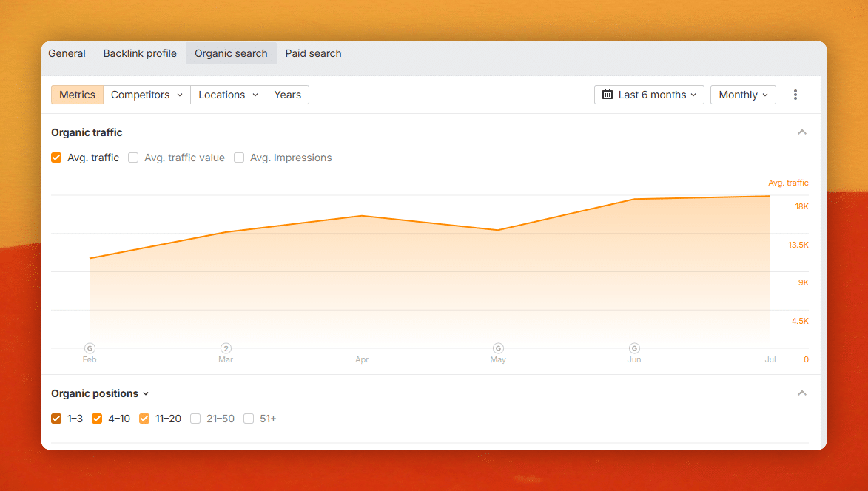
Task: Click the Google update marker above May
Action: [498, 348]
